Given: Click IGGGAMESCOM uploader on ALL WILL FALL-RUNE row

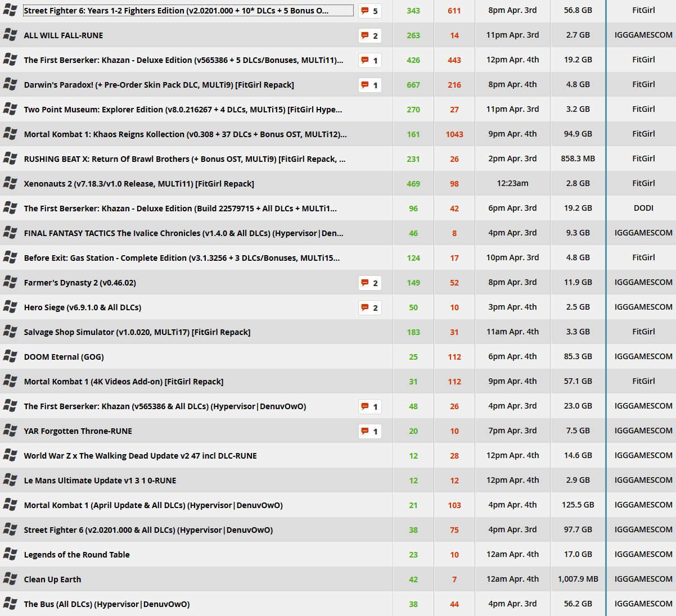Looking at the screenshot, I should pyautogui.click(x=643, y=35).
